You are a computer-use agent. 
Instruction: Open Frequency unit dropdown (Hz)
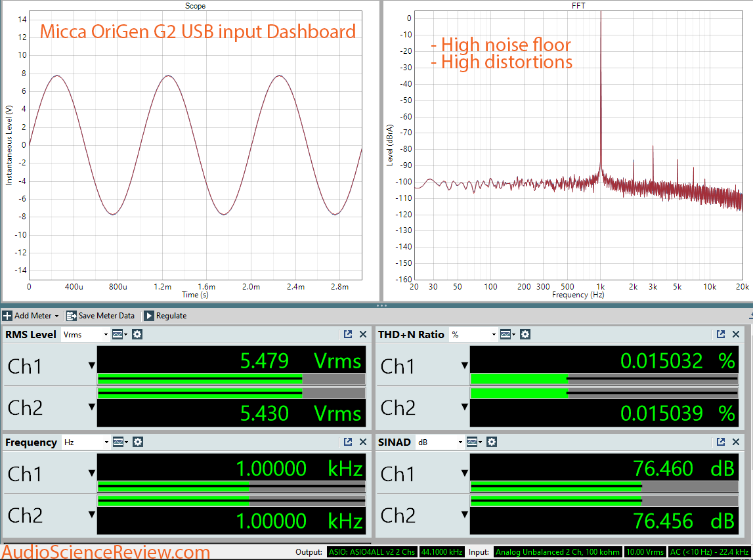[x=86, y=442]
